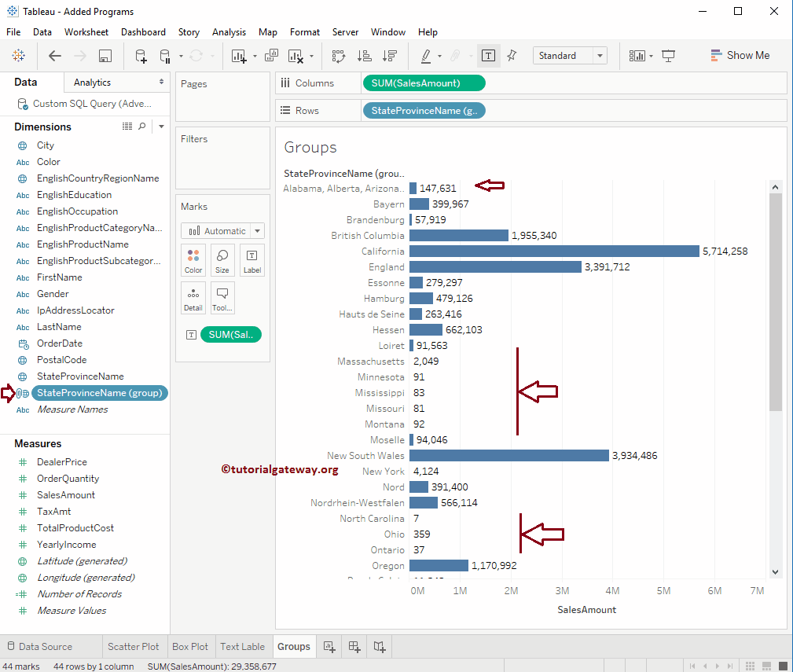This screenshot has height=672, width=793.
Task: Create a new dashboard from the bottom bar
Action: [x=354, y=646]
